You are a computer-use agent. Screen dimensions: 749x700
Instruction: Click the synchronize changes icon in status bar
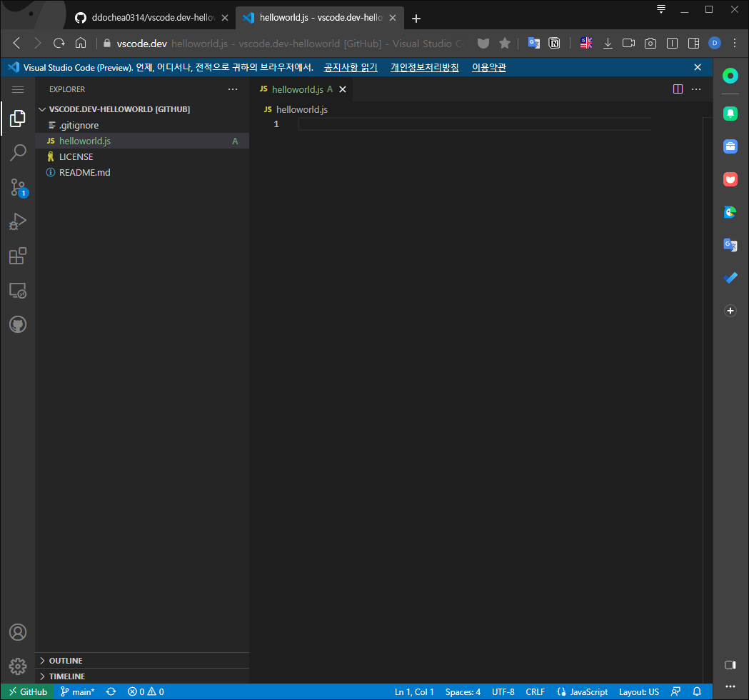pos(111,691)
